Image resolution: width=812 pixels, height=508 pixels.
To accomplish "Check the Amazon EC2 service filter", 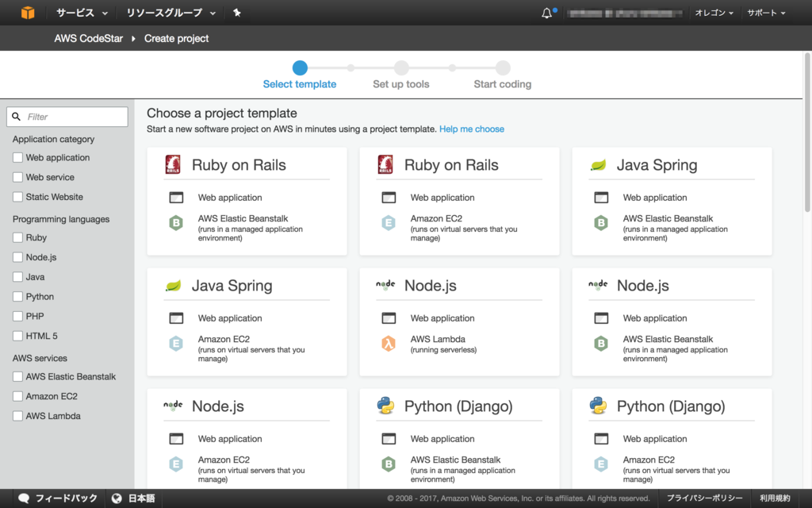I will (17, 396).
